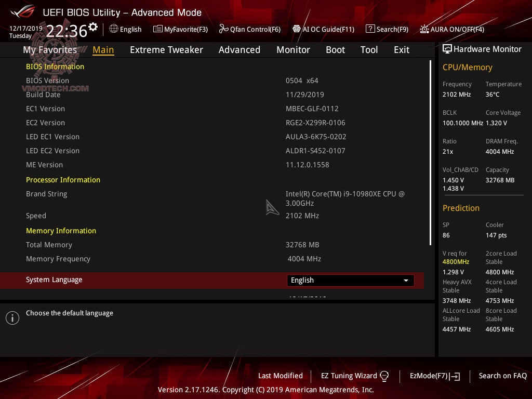Click MyFavorite(F3) label
This screenshot has height=399, width=532.
pos(186,30)
